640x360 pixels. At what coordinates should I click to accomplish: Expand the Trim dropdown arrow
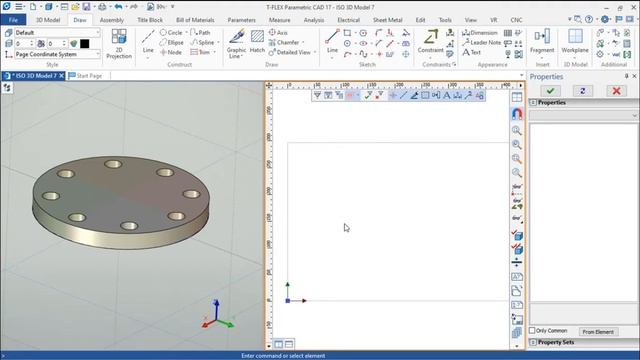point(215,52)
